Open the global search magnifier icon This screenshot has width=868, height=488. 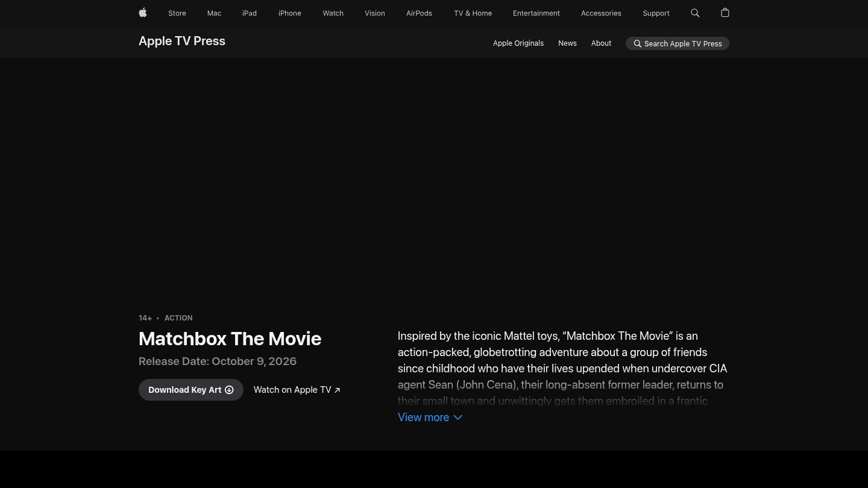click(x=695, y=13)
